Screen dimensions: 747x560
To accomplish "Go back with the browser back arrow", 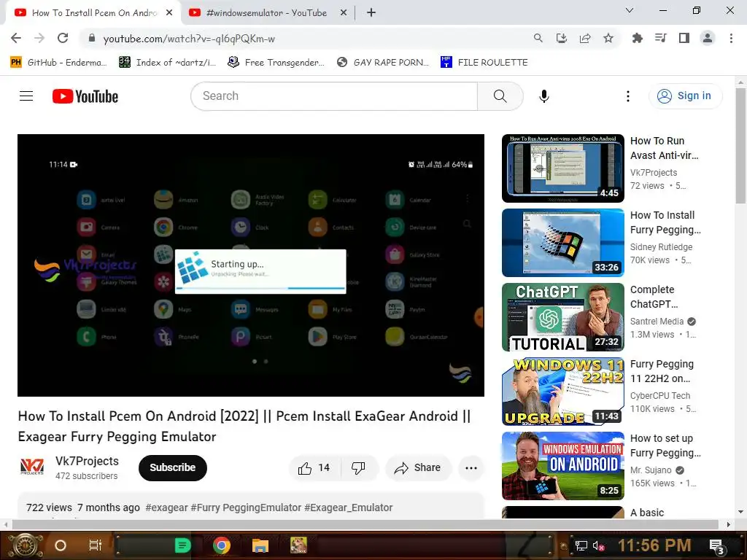I will (16, 38).
